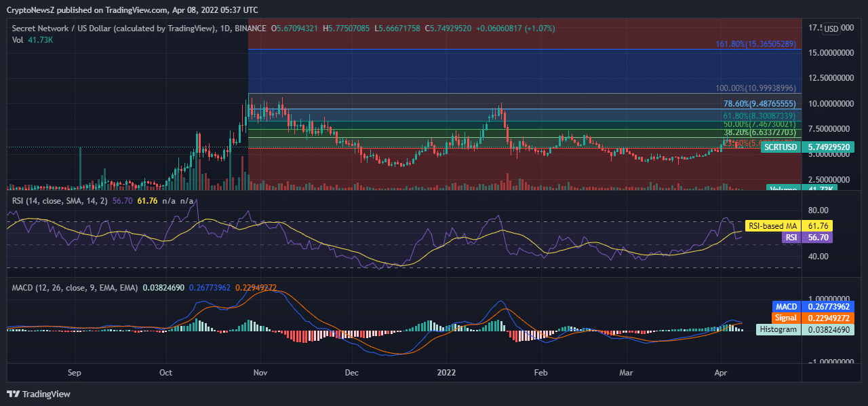The width and height of the screenshot is (868, 406).
Task: Select the 78.60% Fibonacci level label
Action: tap(759, 104)
